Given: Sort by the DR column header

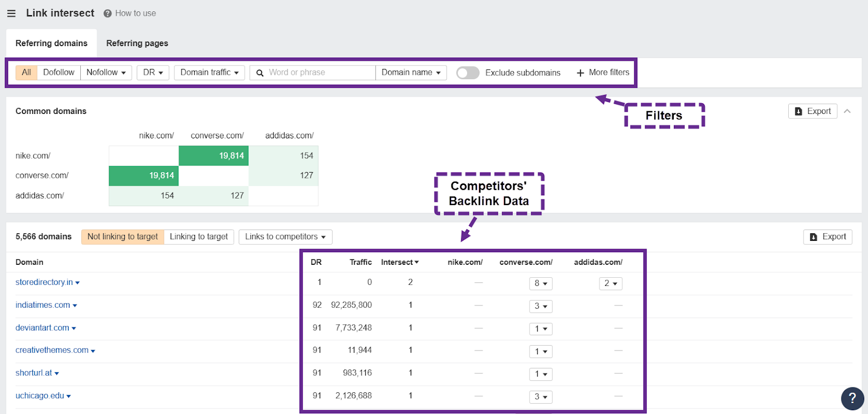Looking at the screenshot, I should (x=316, y=263).
